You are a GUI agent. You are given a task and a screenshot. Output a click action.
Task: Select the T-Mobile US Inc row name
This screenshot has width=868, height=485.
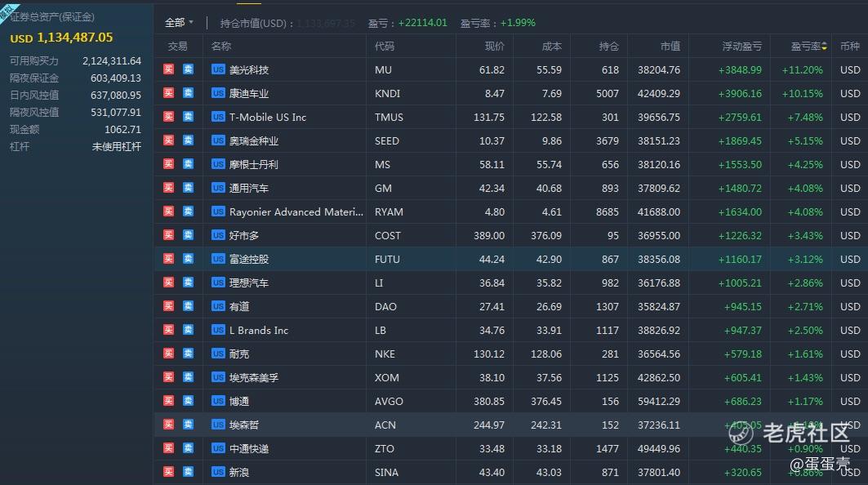pyautogui.click(x=268, y=117)
